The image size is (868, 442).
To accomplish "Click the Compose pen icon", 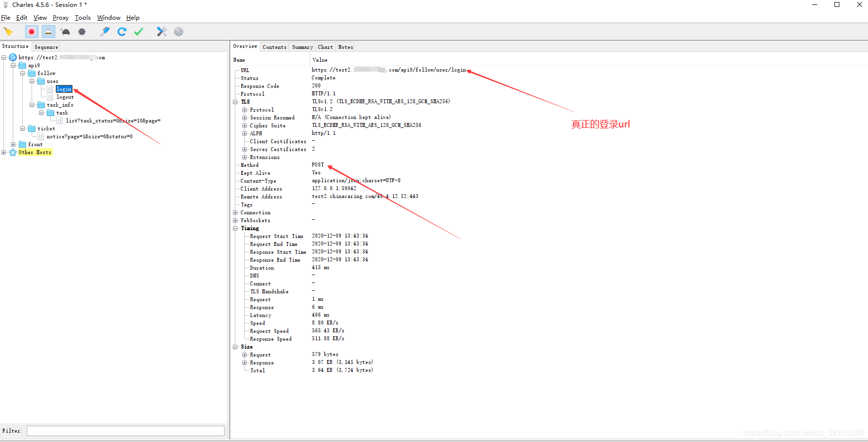I will (x=105, y=32).
